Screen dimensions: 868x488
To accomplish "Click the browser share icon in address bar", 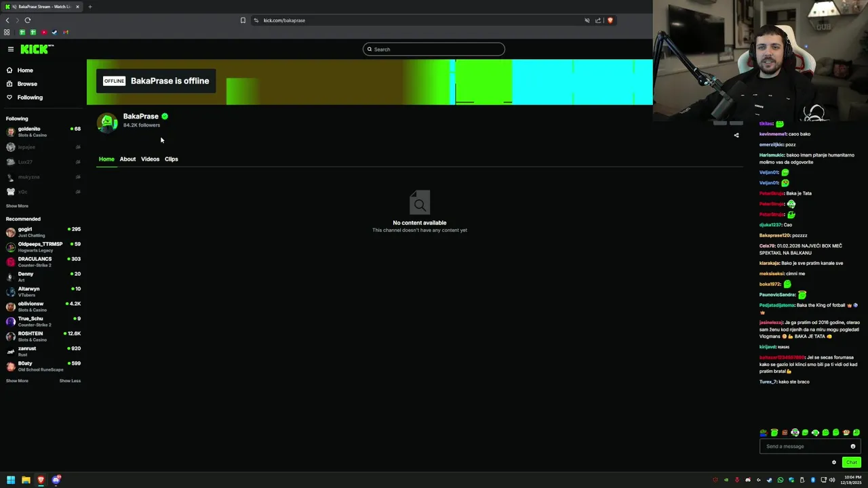I will [598, 20].
